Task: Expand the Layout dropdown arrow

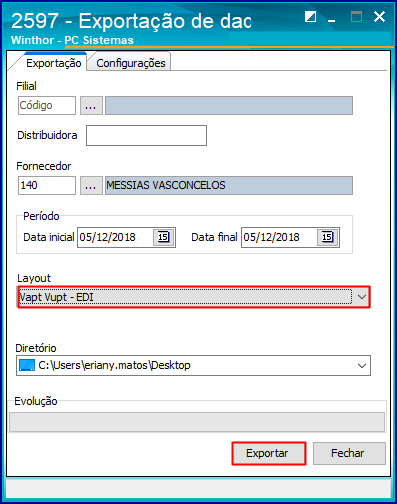Action: [362, 297]
